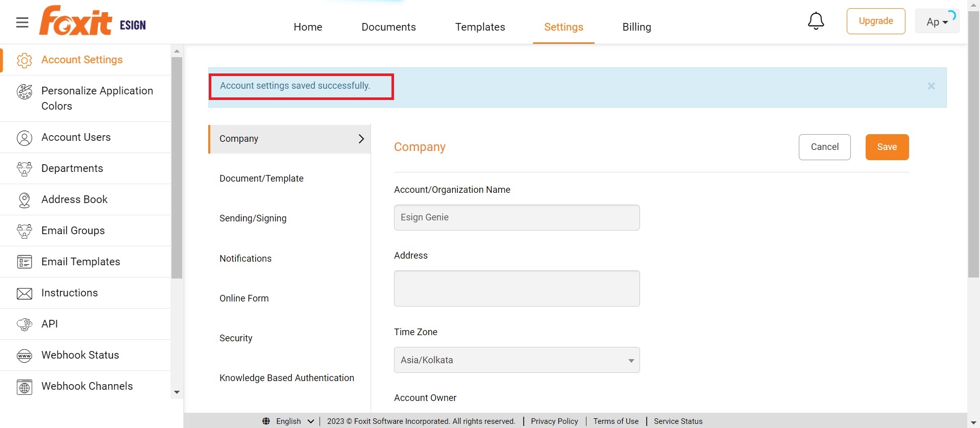This screenshot has width=980, height=428.
Task: Open the Terms of Use link
Action: [616, 421]
